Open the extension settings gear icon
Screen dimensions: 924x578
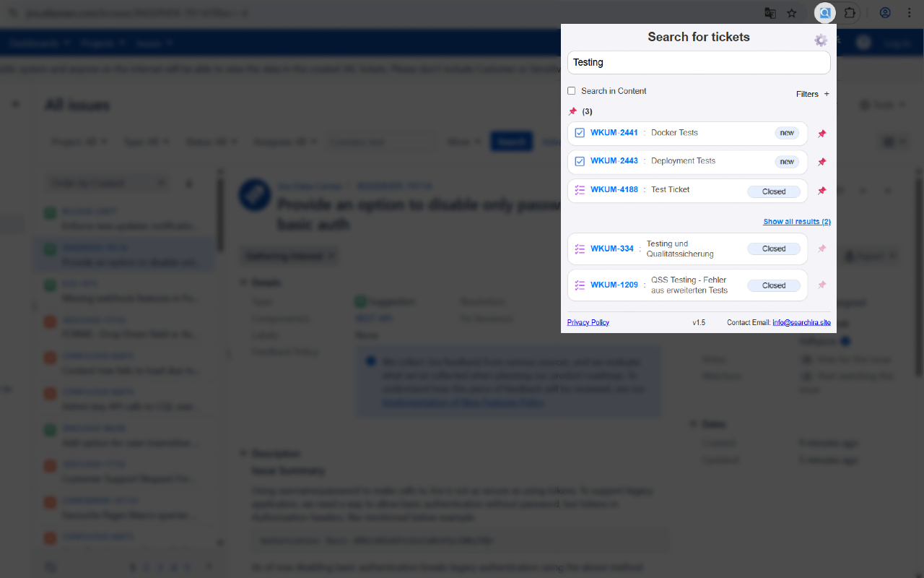(821, 40)
